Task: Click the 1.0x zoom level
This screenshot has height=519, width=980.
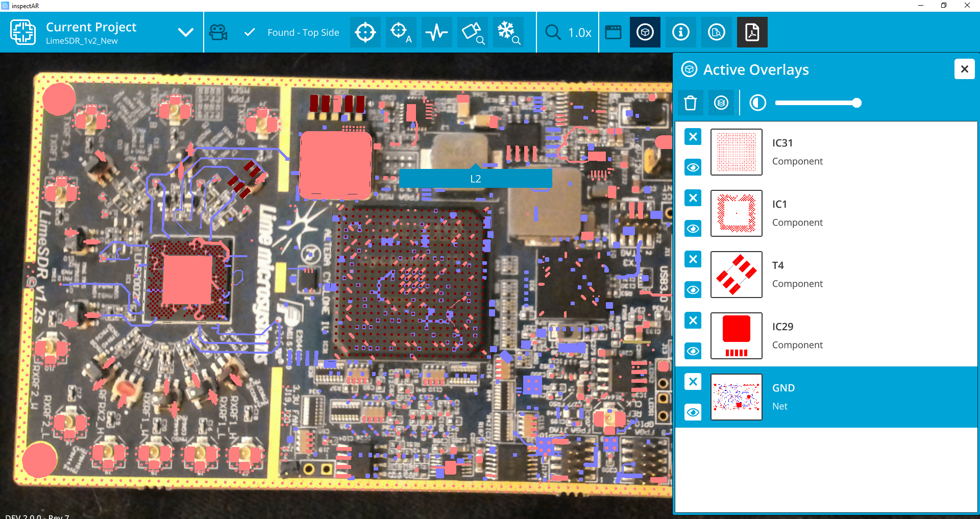Action: [580, 33]
